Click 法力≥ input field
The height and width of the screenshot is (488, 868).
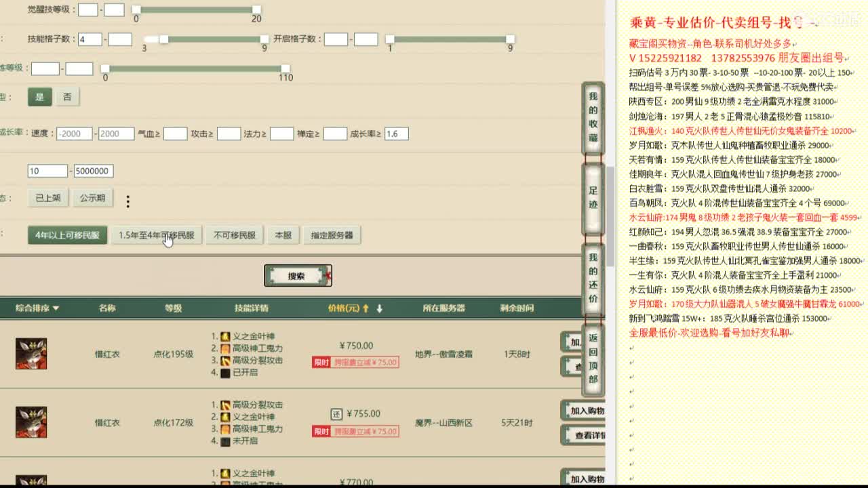click(x=281, y=134)
